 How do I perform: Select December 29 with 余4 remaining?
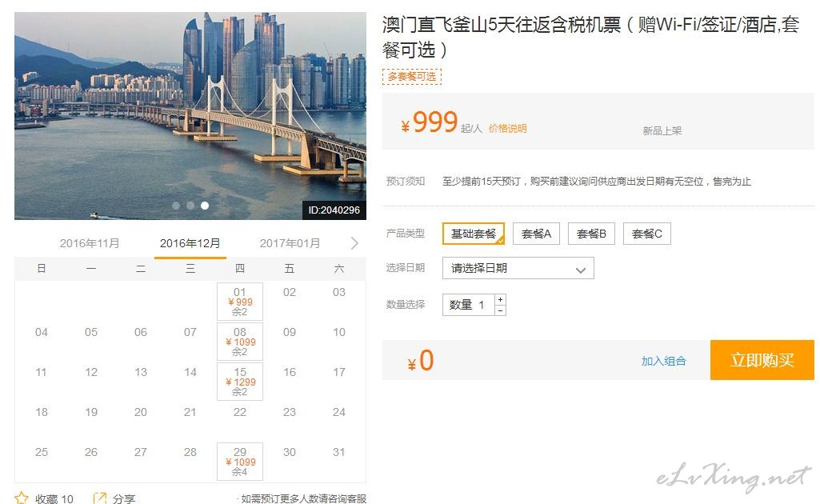coord(240,462)
